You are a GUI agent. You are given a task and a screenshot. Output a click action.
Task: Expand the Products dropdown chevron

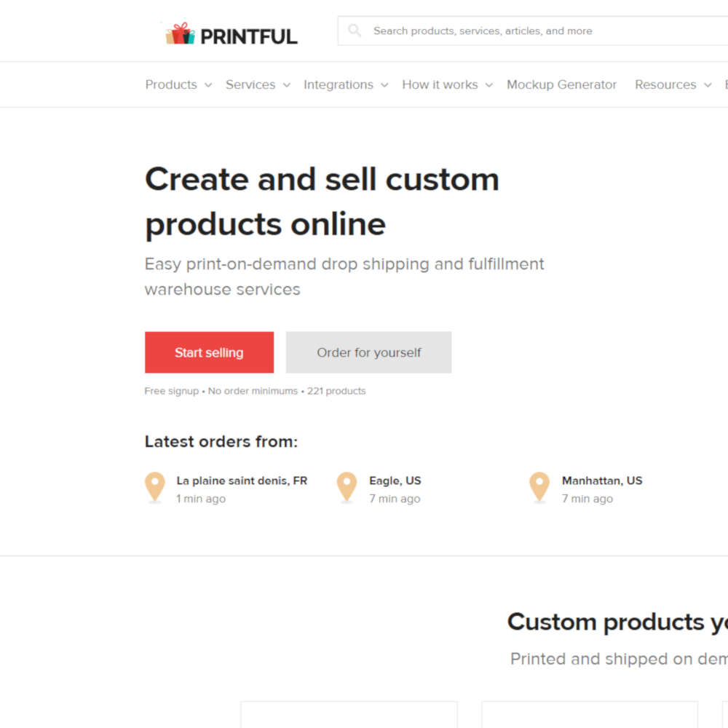click(208, 85)
